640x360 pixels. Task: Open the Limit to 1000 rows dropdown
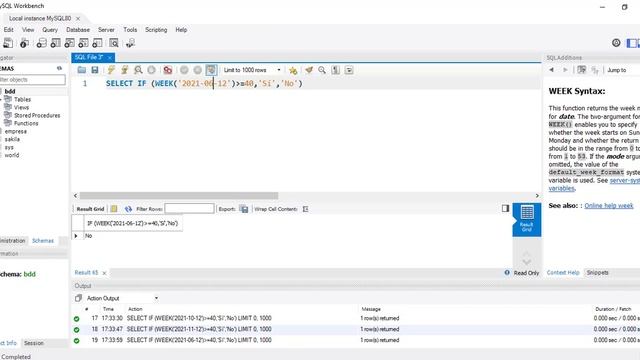tap(252, 70)
